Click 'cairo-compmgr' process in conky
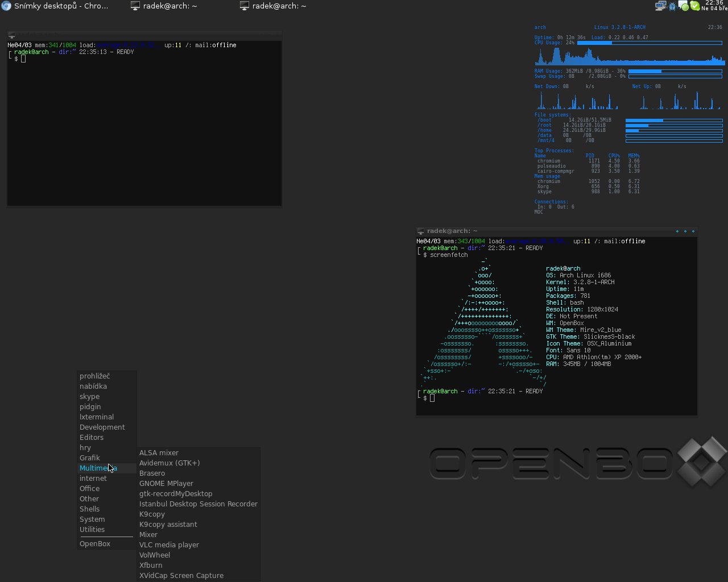 point(556,171)
